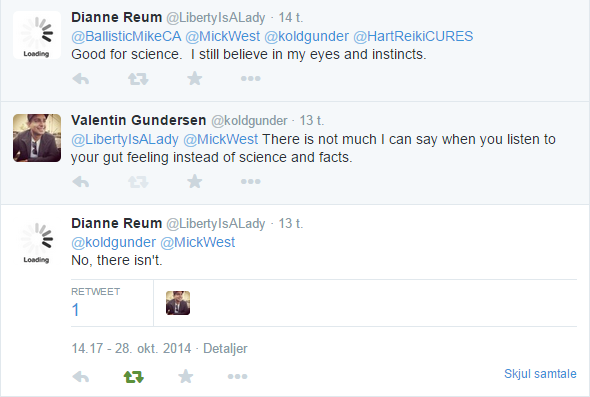Open more options on Valentin Gundersen's tweet

pyautogui.click(x=251, y=181)
